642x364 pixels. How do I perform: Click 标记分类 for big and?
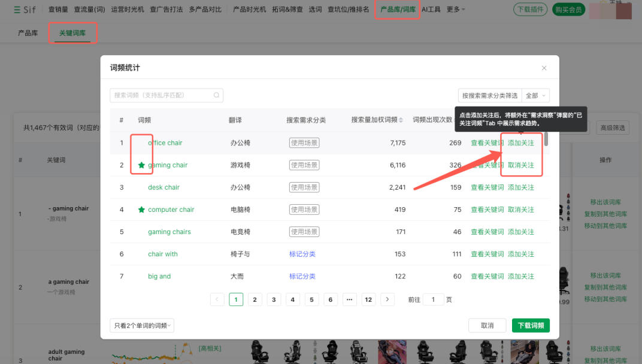click(302, 277)
